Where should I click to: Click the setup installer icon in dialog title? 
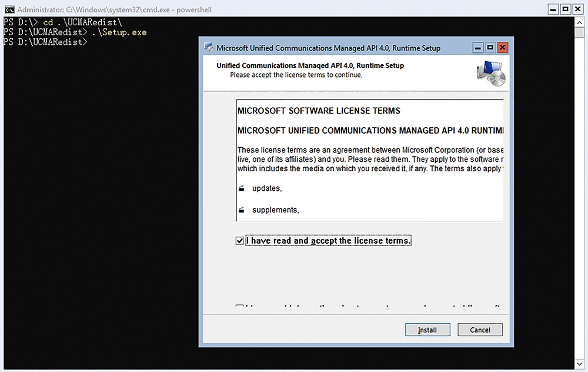209,48
